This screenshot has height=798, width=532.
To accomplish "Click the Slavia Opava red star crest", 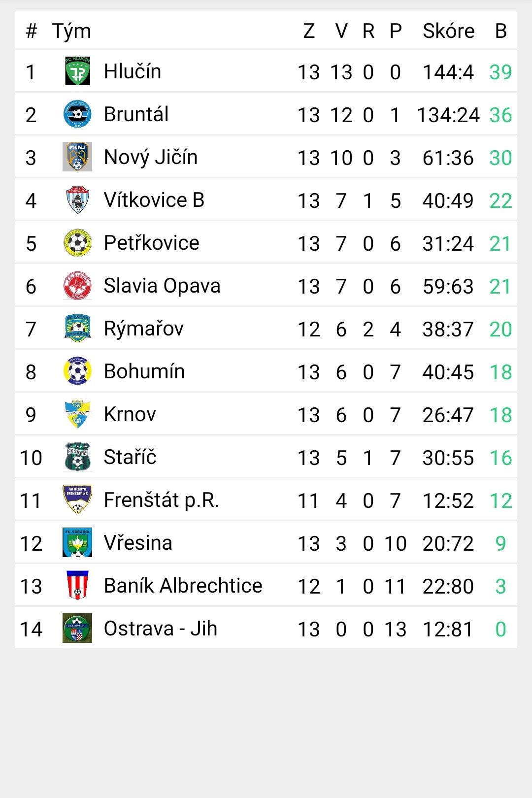I will [77, 285].
